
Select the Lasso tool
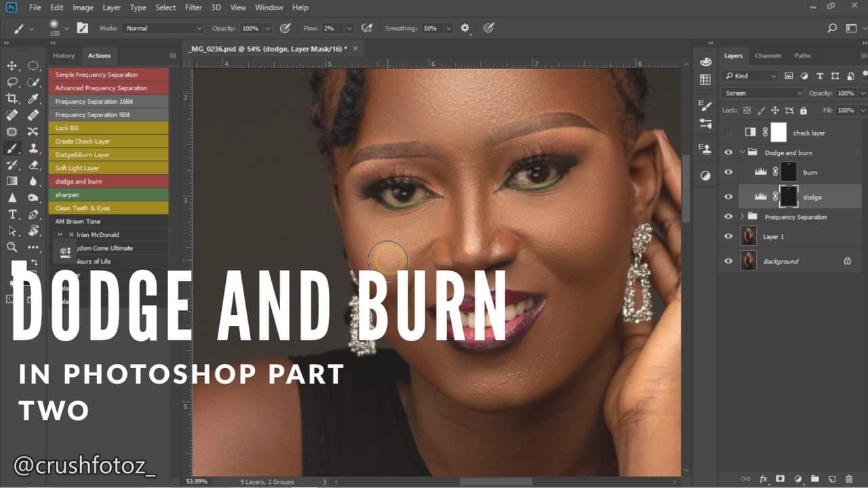12,82
